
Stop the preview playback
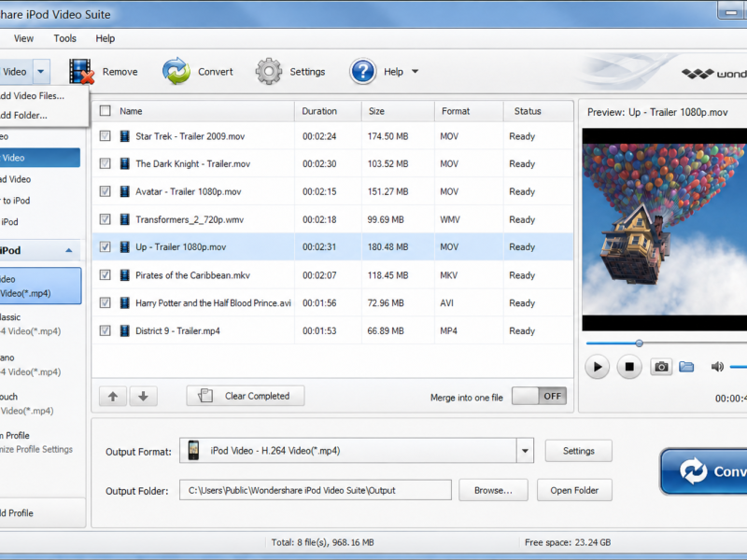629,367
